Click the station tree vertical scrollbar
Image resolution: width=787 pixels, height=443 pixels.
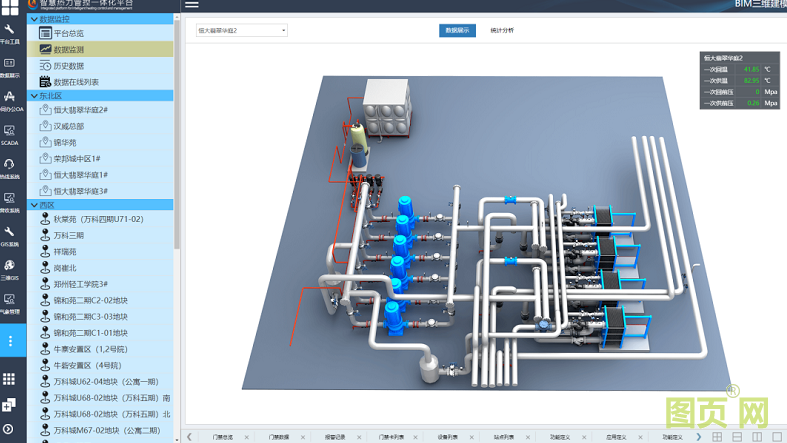click(178, 130)
